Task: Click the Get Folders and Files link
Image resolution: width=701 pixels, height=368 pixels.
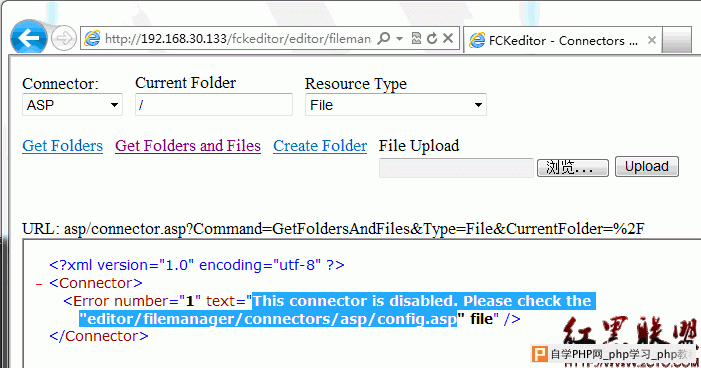Action: pyautogui.click(x=188, y=146)
